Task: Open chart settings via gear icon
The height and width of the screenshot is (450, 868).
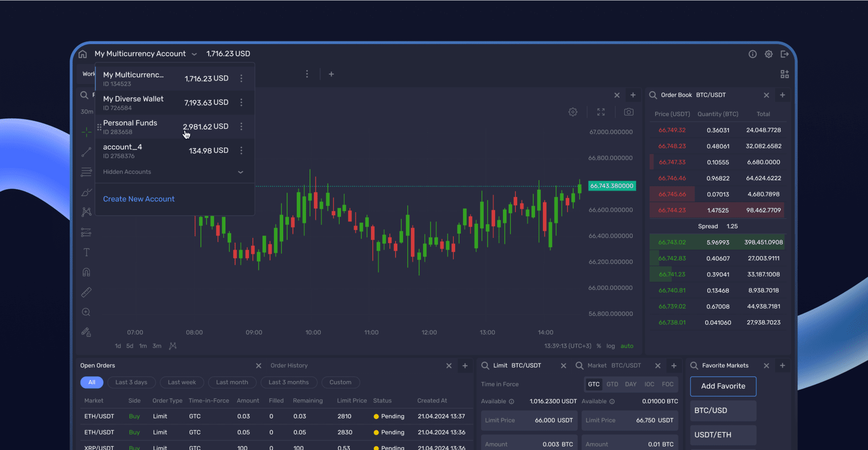Action: [x=573, y=112]
